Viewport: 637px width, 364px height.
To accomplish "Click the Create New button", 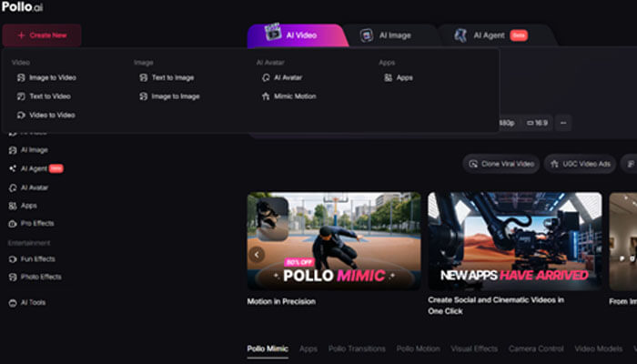I will tap(42, 35).
